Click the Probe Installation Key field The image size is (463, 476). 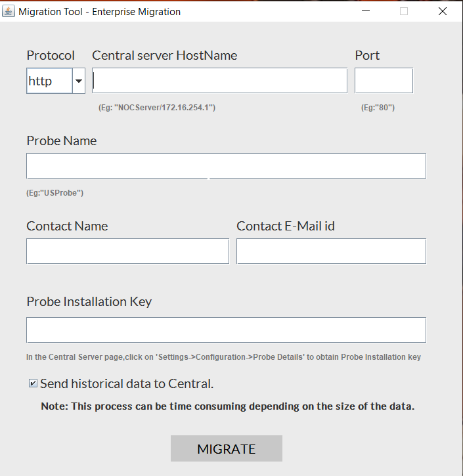point(226,330)
